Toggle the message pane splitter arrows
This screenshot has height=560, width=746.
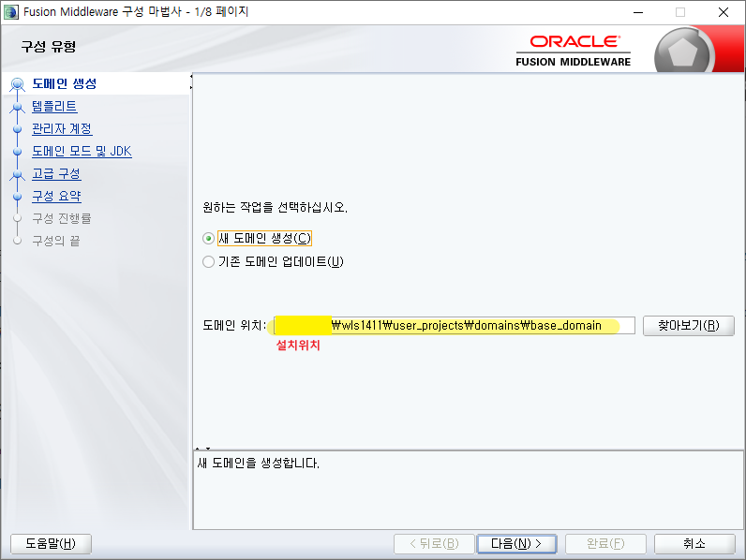coord(202,449)
